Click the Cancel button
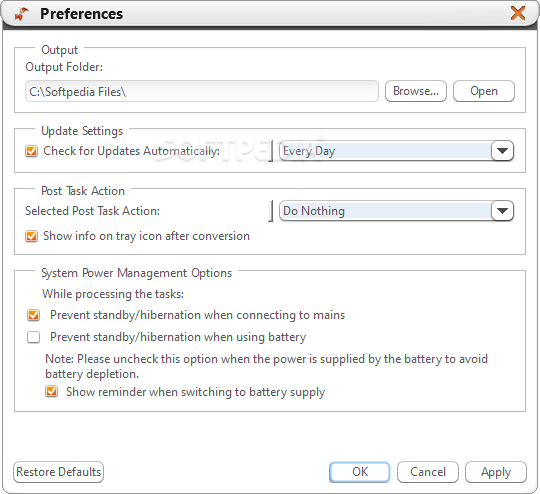The height and width of the screenshot is (494, 540). point(428,472)
